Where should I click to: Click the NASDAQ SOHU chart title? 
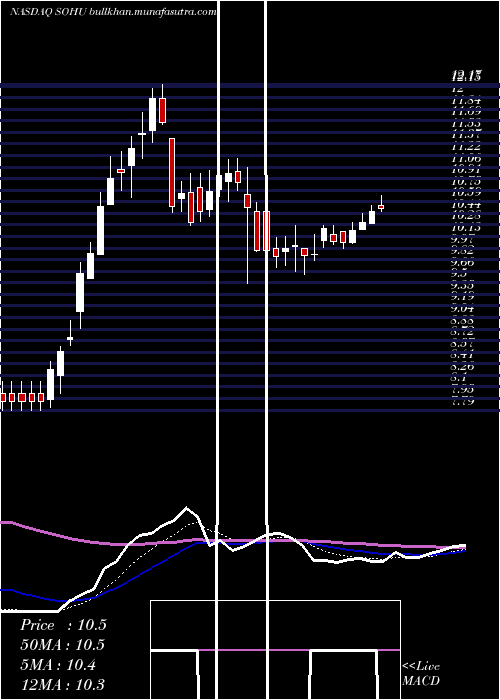tap(49, 12)
